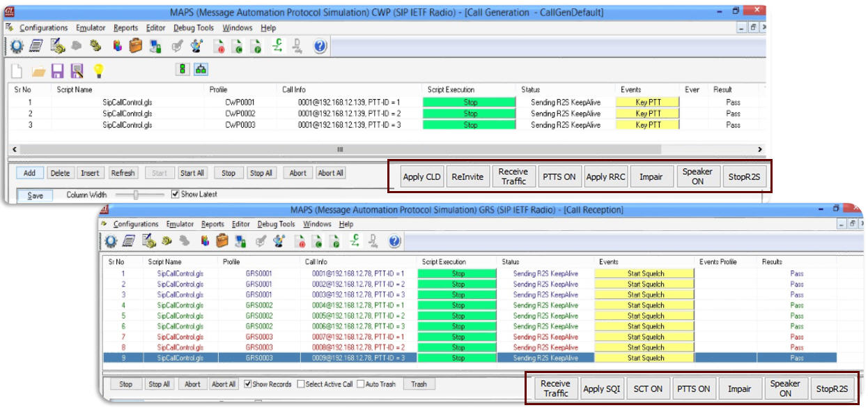868x410 pixels.
Task: Click the green C arrow icon in GRS toolbar
Action: [355, 241]
